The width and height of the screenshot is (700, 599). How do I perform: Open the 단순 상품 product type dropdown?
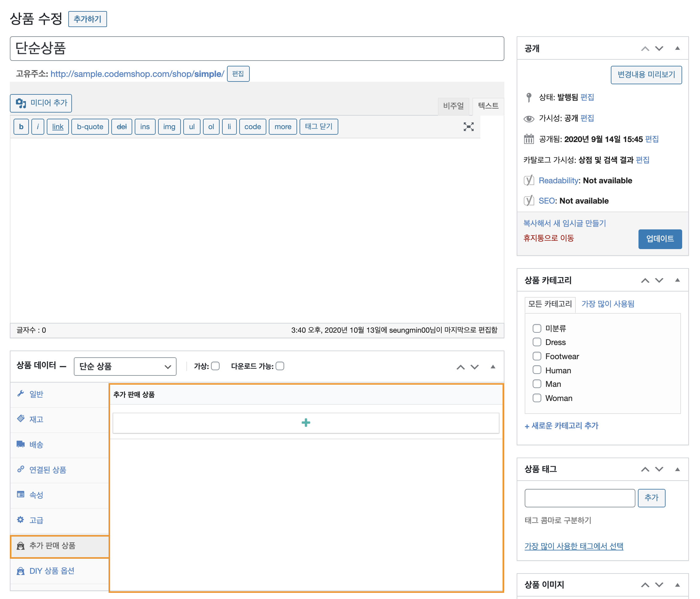[x=125, y=367]
